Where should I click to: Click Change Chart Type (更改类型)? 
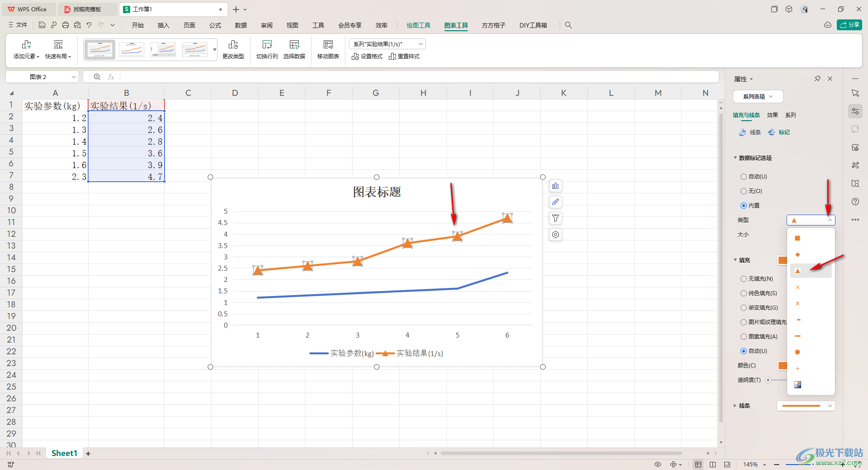pyautogui.click(x=233, y=50)
